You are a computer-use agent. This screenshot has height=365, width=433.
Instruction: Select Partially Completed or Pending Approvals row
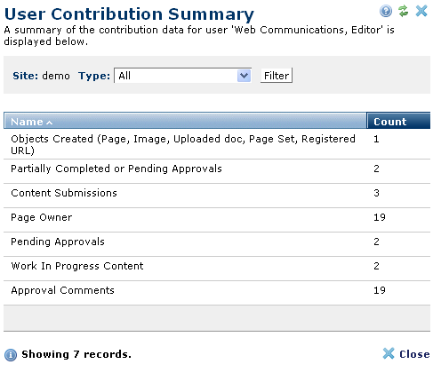(x=217, y=171)
